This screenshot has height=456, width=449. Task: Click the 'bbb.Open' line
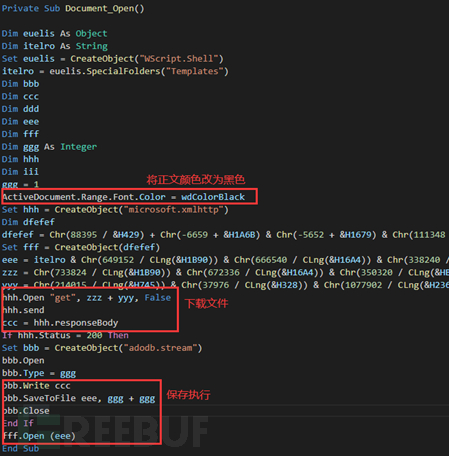click(23, 361)
